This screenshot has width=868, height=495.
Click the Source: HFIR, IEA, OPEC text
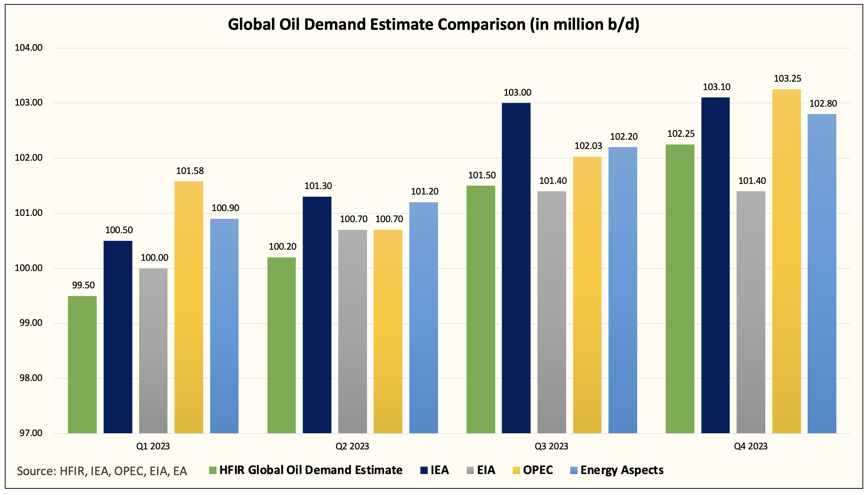(102, 471)
